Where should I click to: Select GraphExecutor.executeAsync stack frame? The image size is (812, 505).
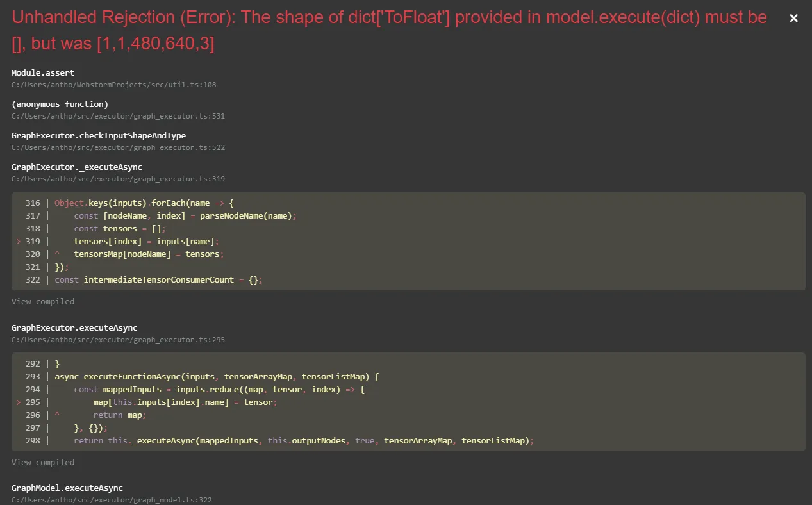click(74, 328)
